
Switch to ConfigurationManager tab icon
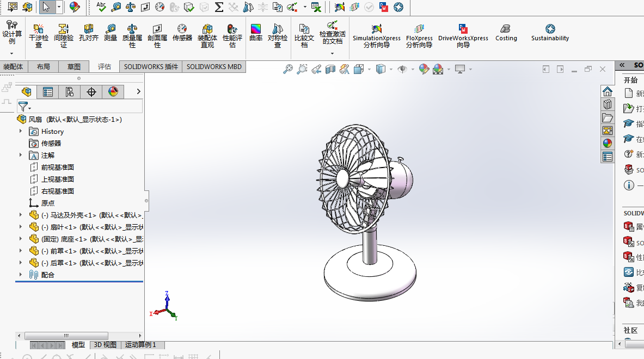pyautogui.click(x=70, y=92)
